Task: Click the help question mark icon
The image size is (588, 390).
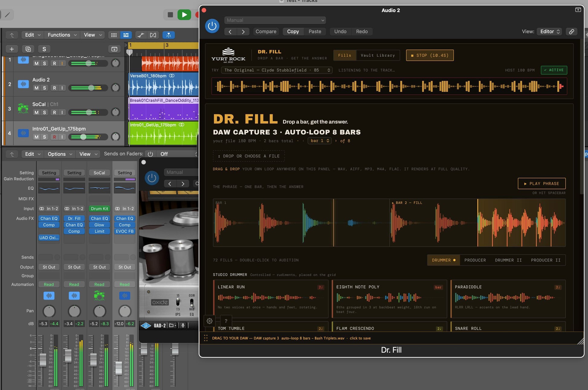Action: tap(226, 321)
